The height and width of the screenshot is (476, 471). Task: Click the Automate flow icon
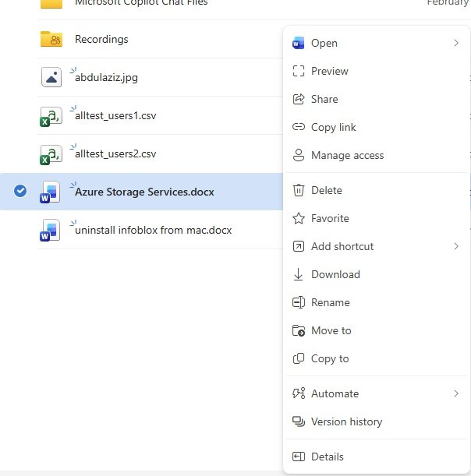point(299,393)
